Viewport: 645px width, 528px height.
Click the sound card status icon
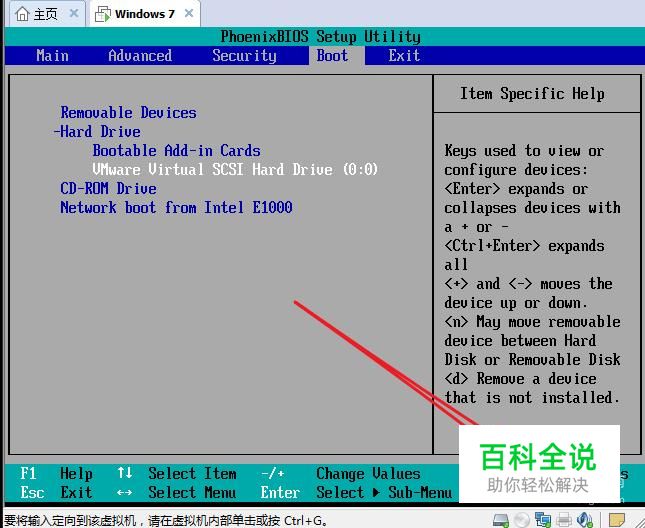tap(585, 520)
